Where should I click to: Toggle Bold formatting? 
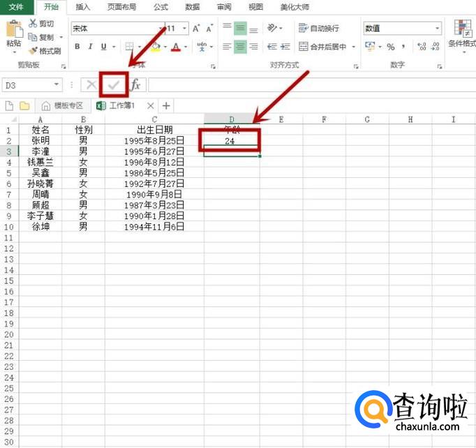77,47
